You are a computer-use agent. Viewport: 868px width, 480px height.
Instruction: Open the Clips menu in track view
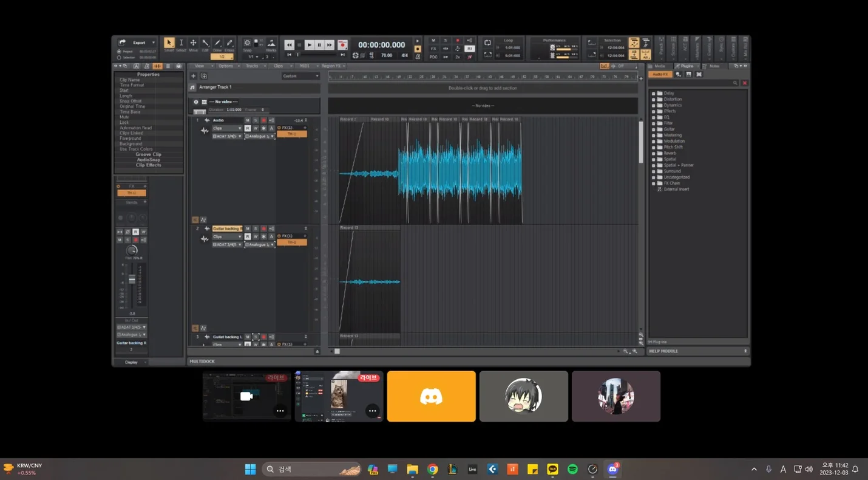tap(279, 66)
